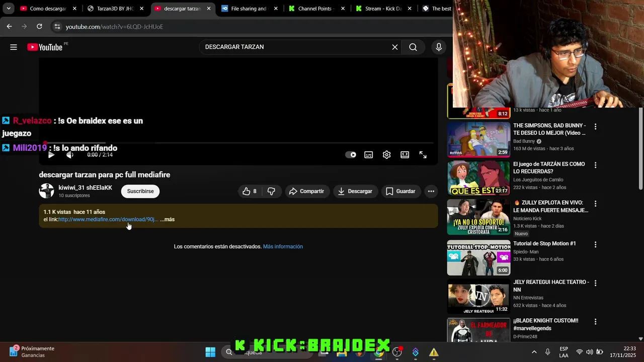Open Próximamente Ganancias widget
The image size is (644, 362).
pyautogui.click(x=32, y=352)
